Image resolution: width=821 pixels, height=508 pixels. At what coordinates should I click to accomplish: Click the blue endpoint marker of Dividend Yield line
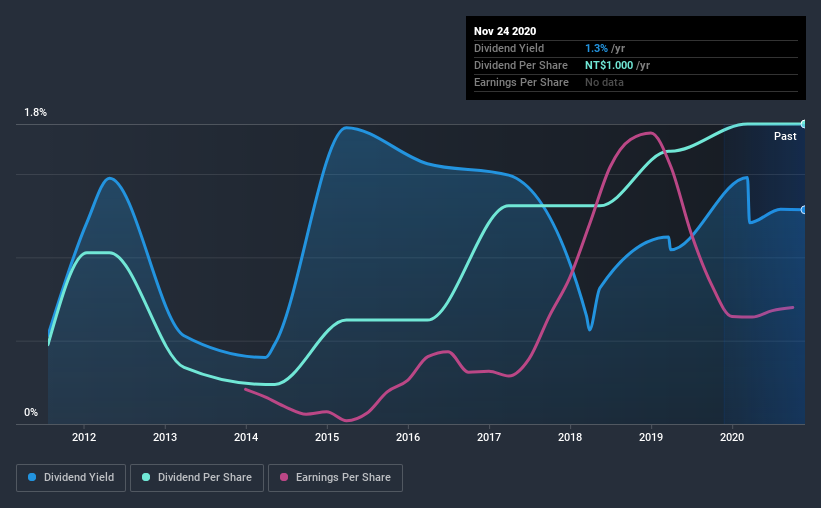(x=804, y=209)
